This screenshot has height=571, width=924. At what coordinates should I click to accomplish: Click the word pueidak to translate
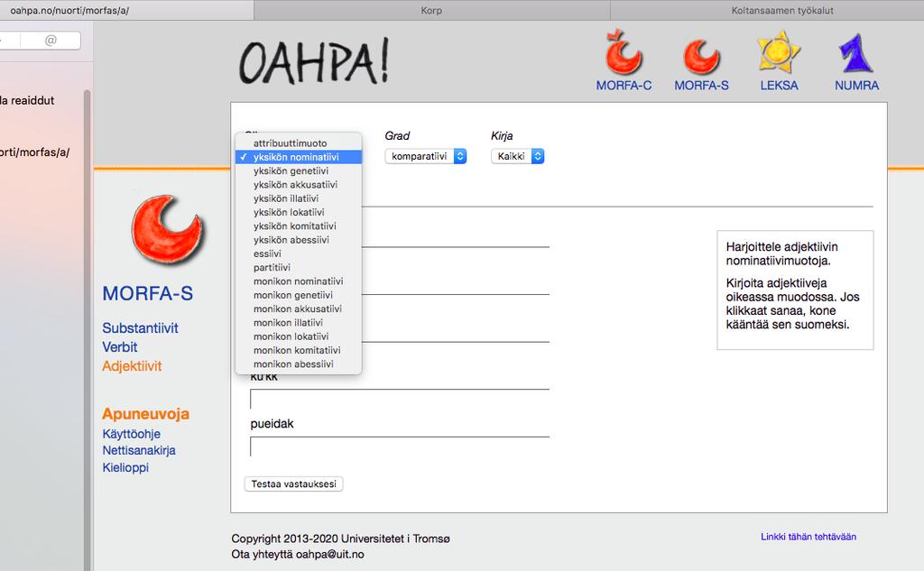(272, 424)
